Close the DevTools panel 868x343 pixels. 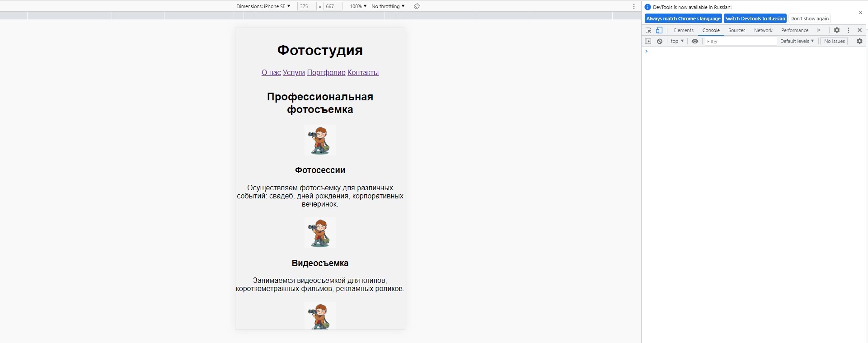(x=860, y=30)
